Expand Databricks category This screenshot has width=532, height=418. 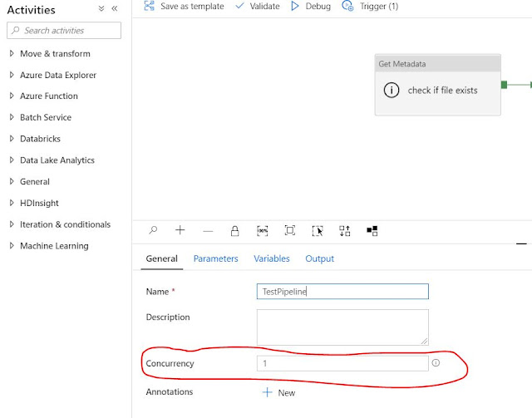[12, 139]
